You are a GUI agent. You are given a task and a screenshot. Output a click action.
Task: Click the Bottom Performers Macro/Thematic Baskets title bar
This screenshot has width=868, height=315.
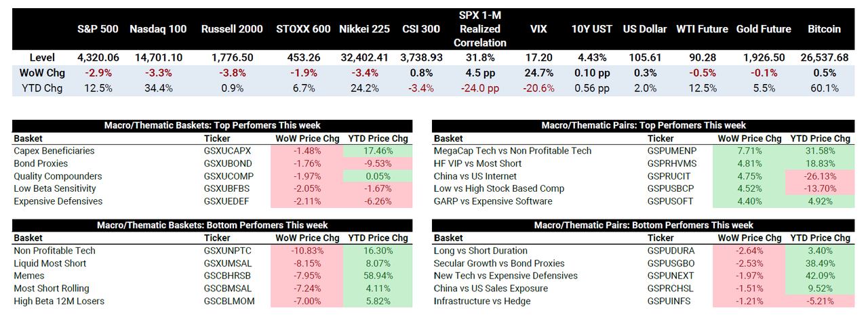212,225
